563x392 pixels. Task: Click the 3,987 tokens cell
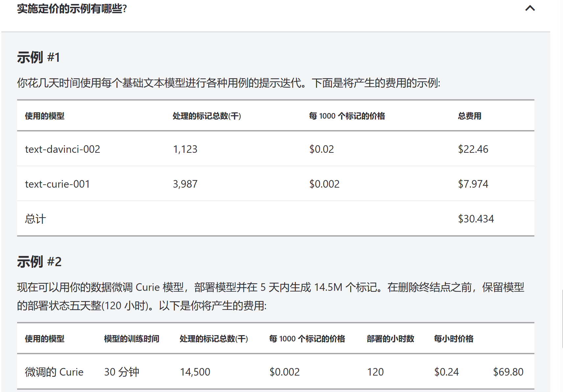(185, 184)
